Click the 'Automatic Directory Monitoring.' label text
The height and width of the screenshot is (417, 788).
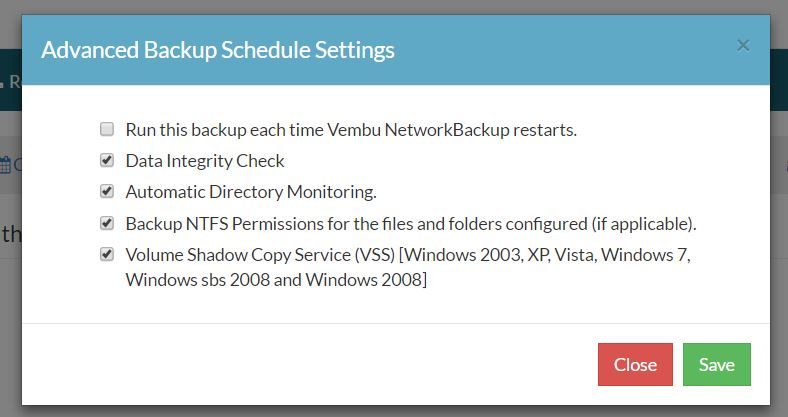251,192
